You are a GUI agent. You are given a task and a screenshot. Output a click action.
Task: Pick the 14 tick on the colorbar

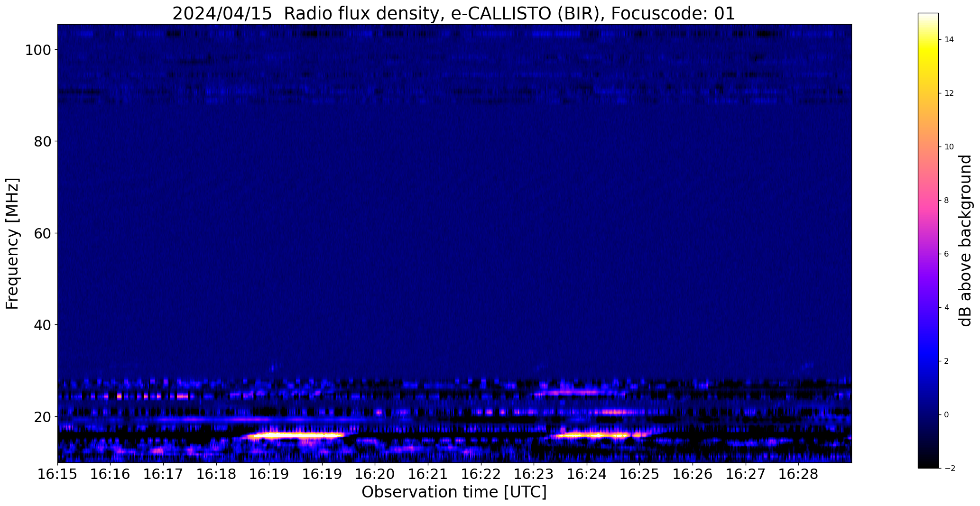949,40
